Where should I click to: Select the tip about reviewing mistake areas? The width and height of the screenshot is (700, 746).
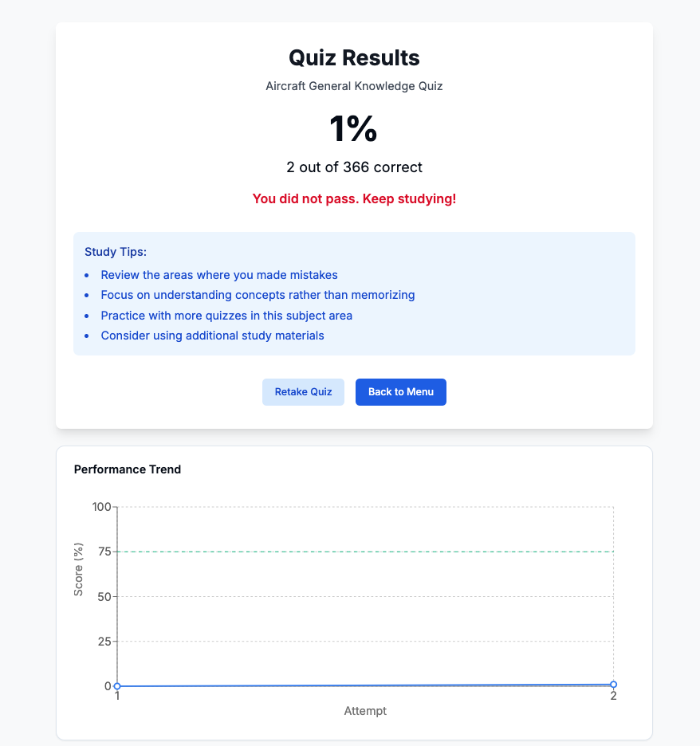click(219, 274)
